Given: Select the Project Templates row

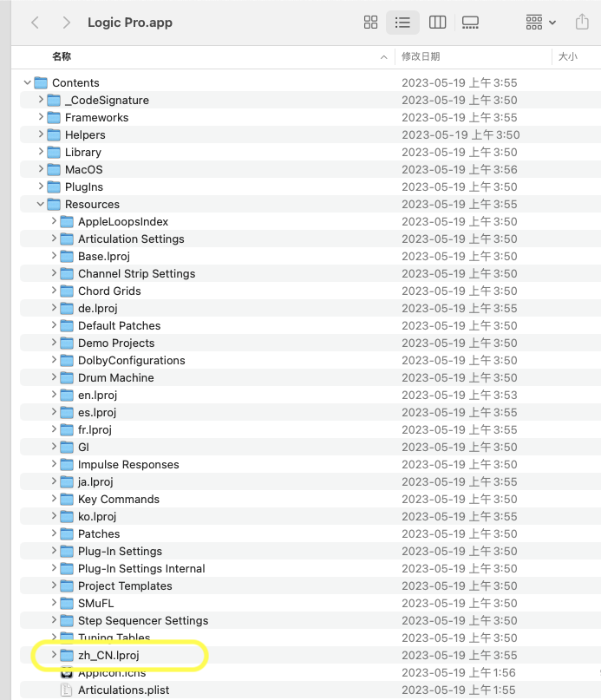Looking at the screenshot, I should pos(310,586).
